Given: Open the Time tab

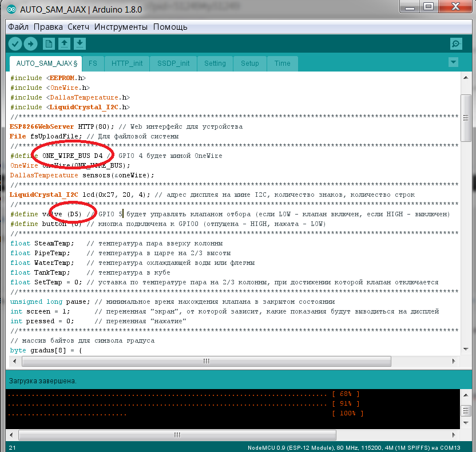Looking at the screenshot, I should (282, 64).
